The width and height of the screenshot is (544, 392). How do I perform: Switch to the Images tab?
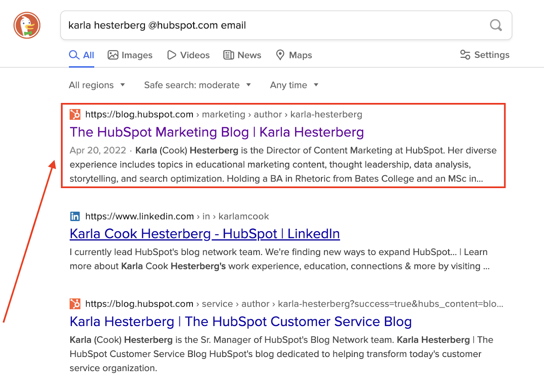[130, 55]
